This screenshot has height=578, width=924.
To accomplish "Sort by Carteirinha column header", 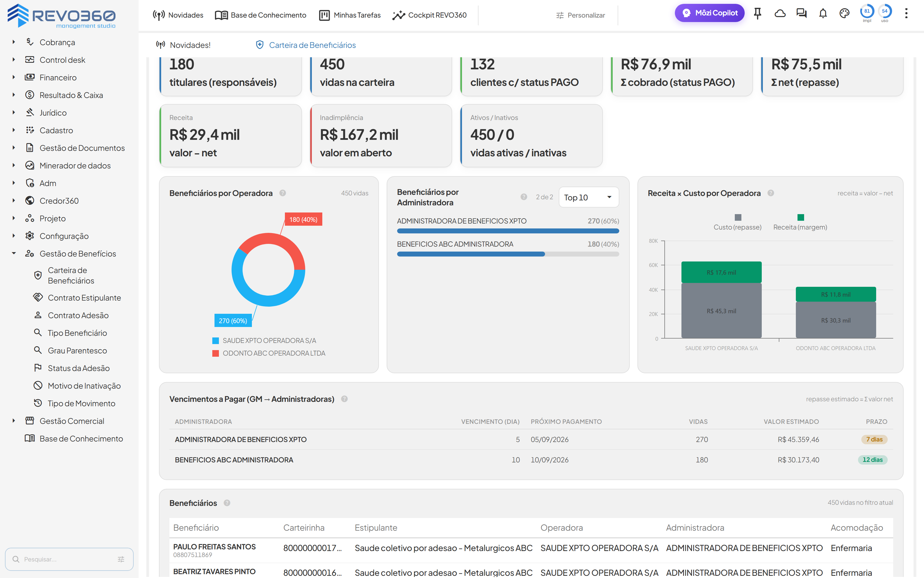I will [x=304, y=528].
